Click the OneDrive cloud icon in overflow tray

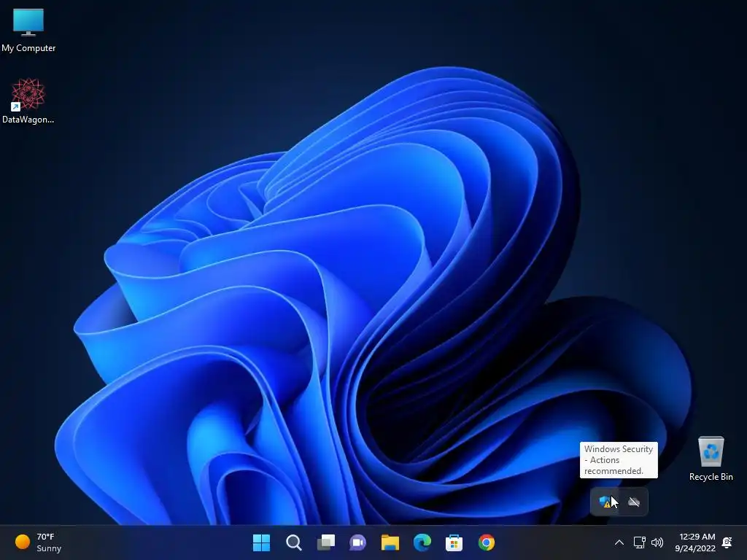(x=634, y=502)
